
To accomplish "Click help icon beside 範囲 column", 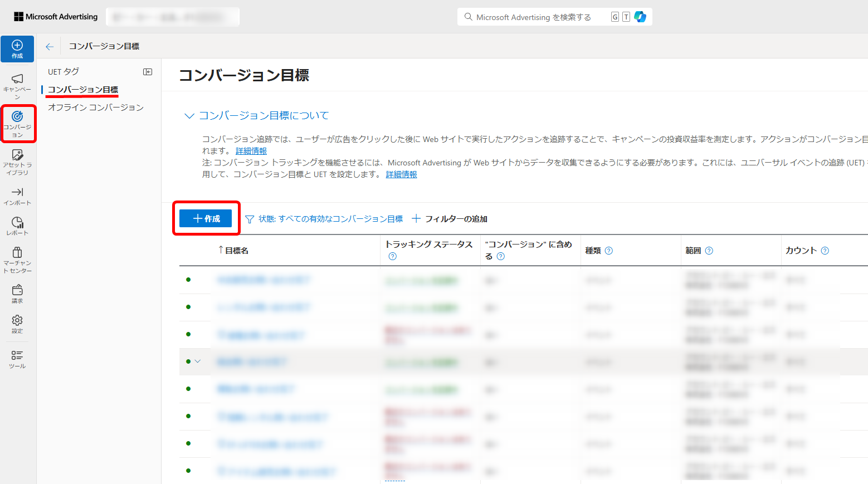I will point(709,251).
